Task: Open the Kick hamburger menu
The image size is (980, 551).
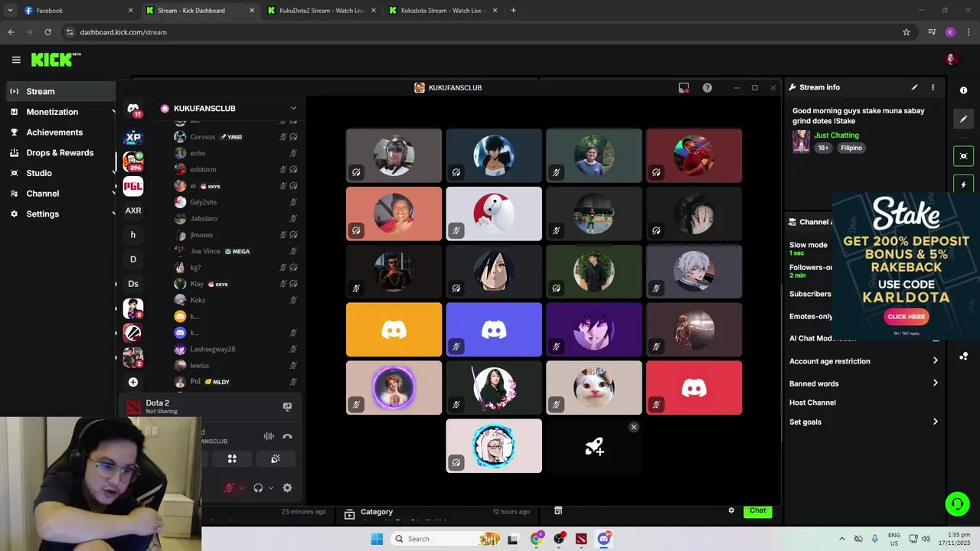Action: coord(16,60)
